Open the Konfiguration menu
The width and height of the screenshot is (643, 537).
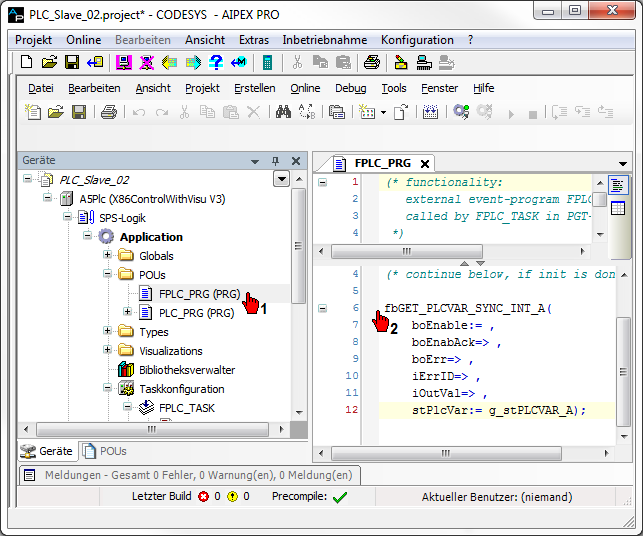coord(417,40)
